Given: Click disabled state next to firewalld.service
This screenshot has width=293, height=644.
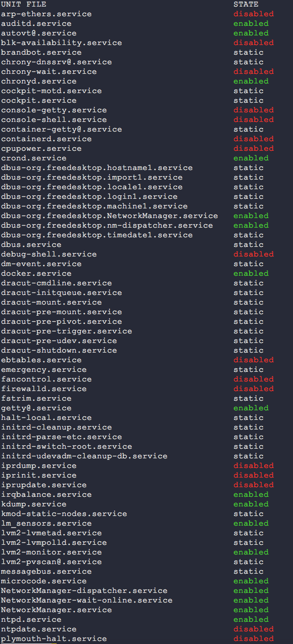Looking at the screenshot, I should coord(254,389).
